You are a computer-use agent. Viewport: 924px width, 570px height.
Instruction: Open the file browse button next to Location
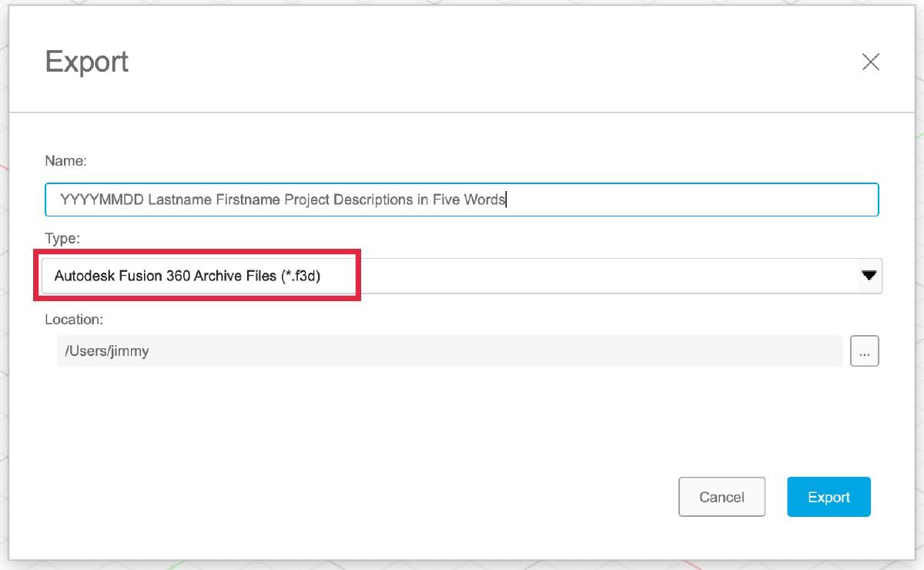coord(864,351)
